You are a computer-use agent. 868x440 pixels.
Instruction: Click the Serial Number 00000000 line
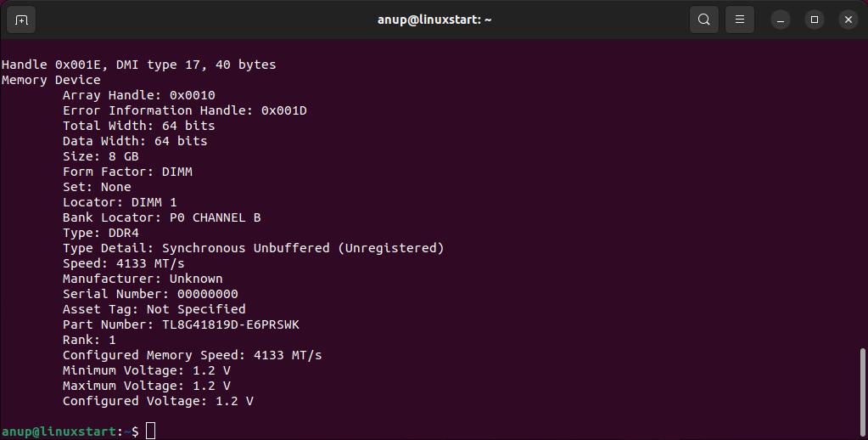click(150, 294)
